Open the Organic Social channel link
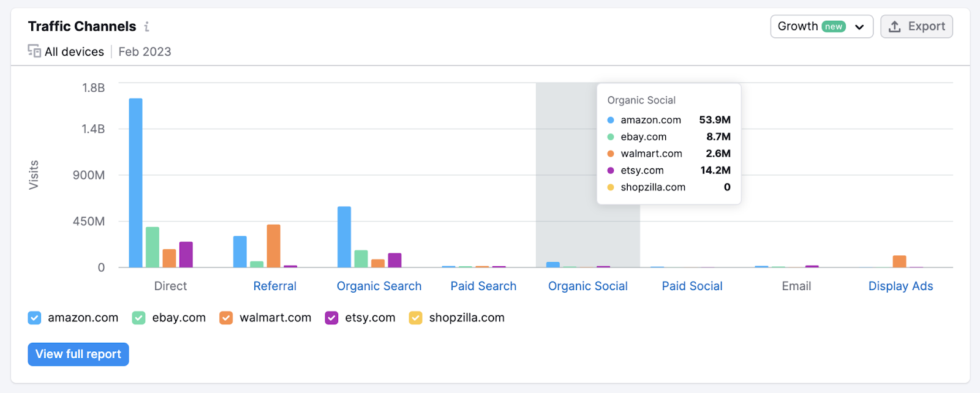The width and height of the screenshot is (980, 393). coord(588,286)
